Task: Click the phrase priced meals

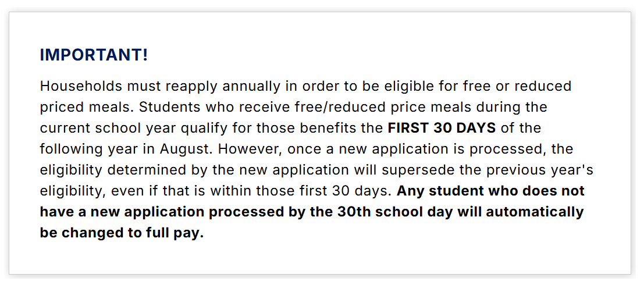Action: point(87,108)
